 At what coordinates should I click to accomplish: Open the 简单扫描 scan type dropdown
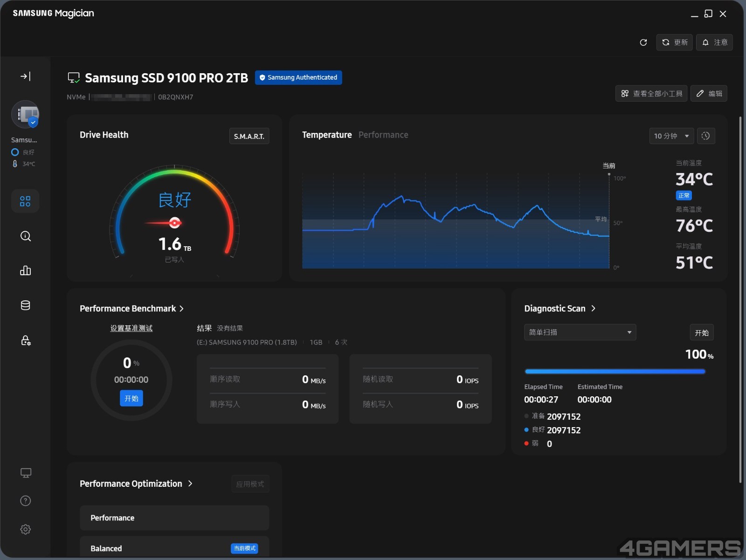point(580,332)
